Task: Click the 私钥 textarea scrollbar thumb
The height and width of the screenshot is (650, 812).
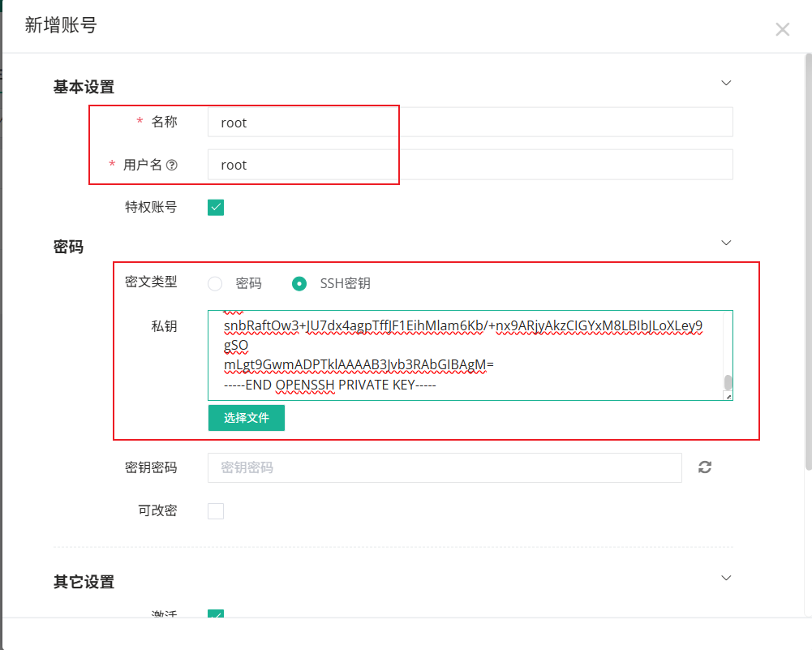Action: [728, 382]
